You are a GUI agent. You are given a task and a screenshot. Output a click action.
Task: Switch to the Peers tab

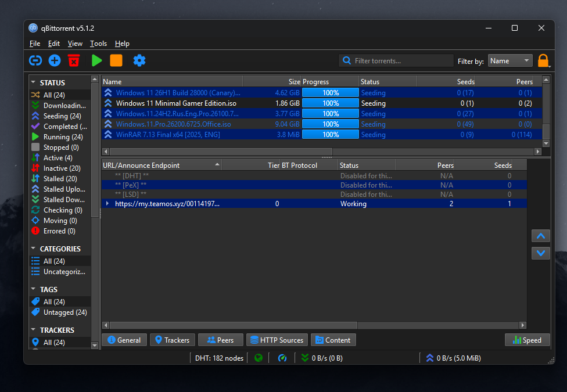221,340
